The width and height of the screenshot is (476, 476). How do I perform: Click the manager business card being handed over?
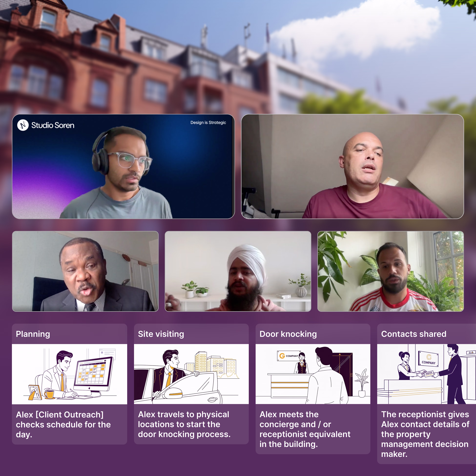point(429,374)
